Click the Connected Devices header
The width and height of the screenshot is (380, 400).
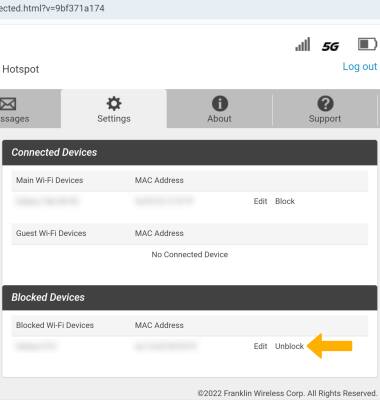point(190,153)
